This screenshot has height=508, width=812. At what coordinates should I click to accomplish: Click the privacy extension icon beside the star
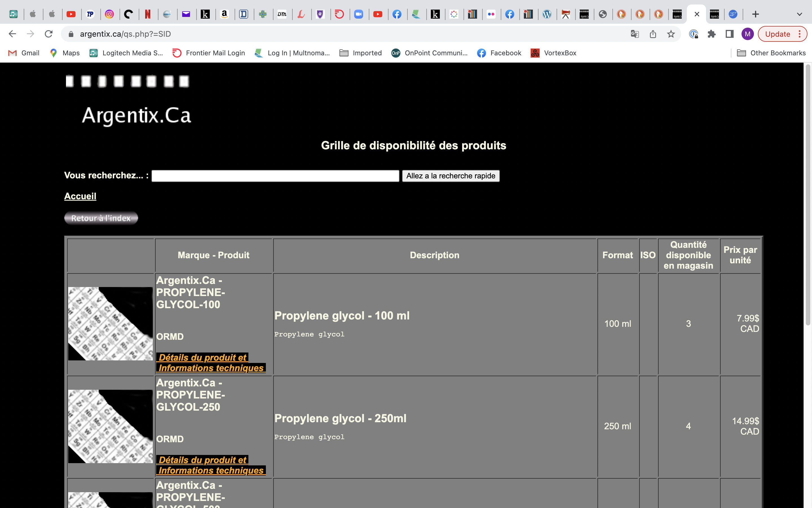point(694,34)
